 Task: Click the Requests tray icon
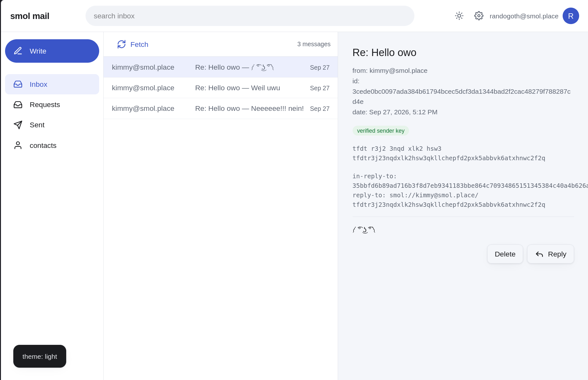[x=18, y=104]
